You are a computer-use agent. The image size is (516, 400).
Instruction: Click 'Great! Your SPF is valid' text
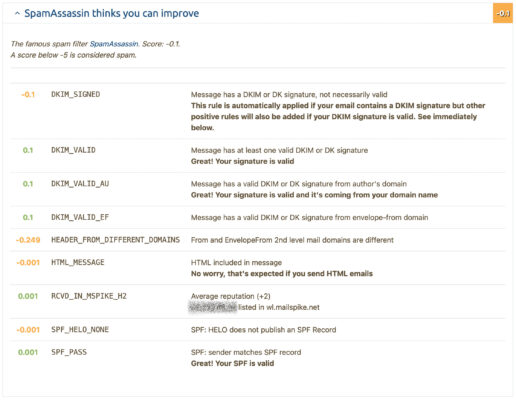[x=233, y=363]
